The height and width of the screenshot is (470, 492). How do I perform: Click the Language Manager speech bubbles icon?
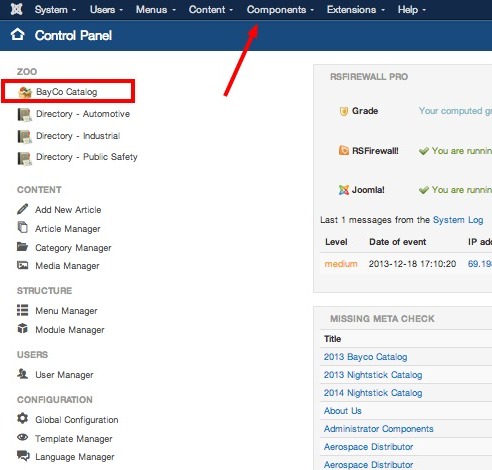pos(23,456)
